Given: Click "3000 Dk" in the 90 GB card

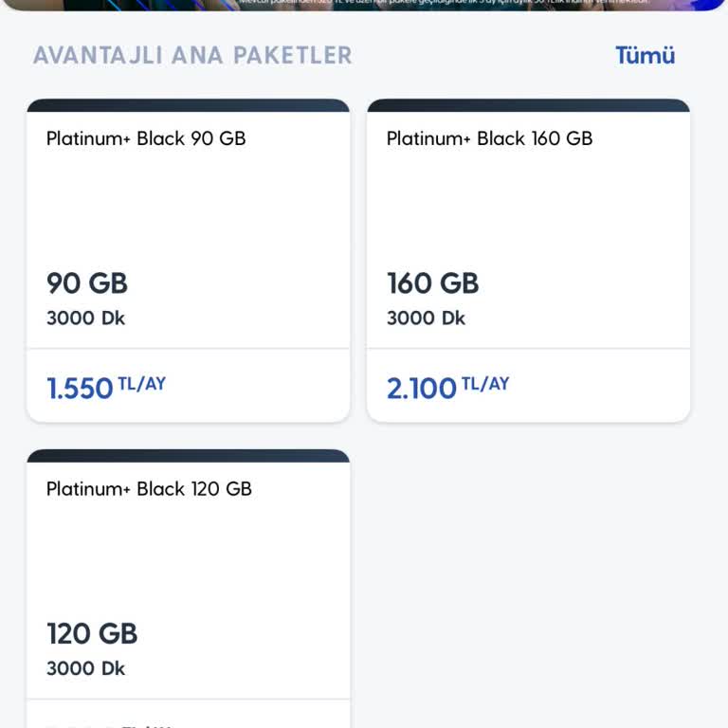Looking at the screenshot, I should 85,318.
